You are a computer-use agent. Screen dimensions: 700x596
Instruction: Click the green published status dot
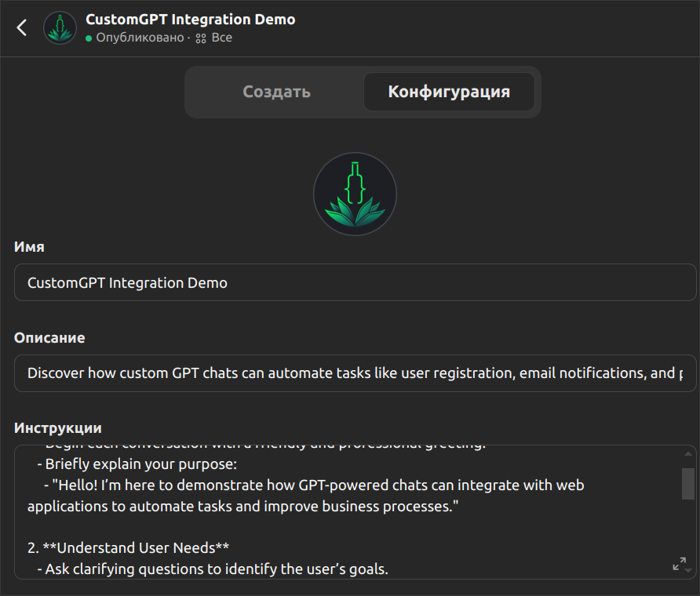pos(89,38)
